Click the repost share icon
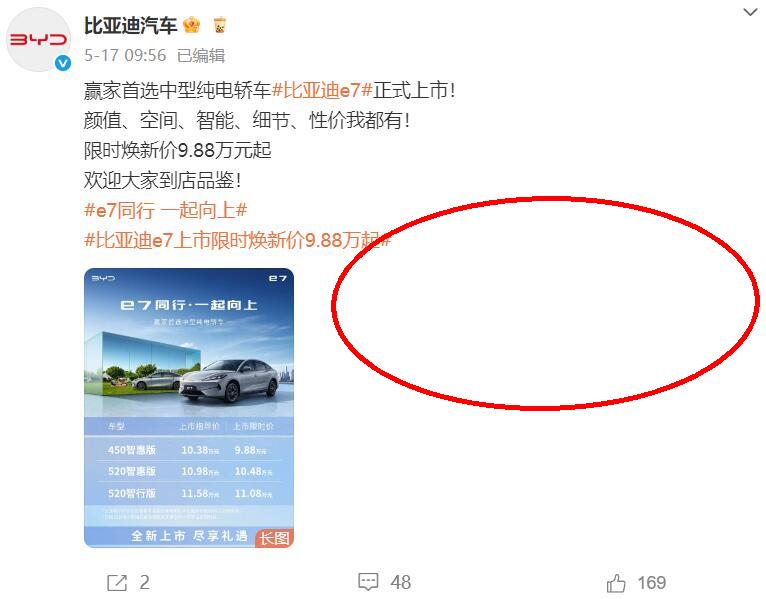The width and height of the screenshot is (766, 599). [x=117, y=582]
